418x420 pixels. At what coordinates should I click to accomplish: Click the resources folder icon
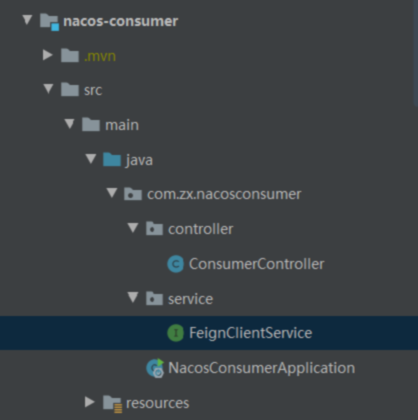113,404
